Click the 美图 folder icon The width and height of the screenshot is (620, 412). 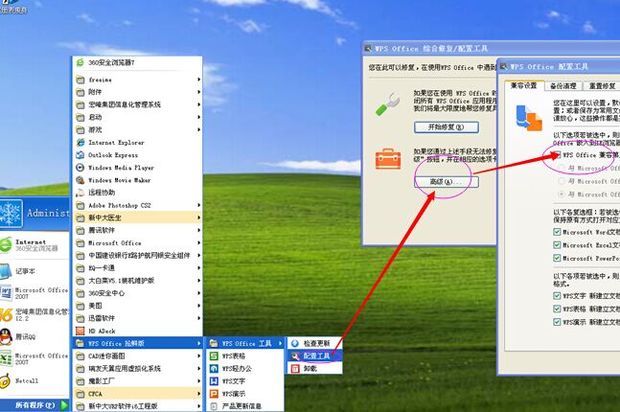click(80, 306)
